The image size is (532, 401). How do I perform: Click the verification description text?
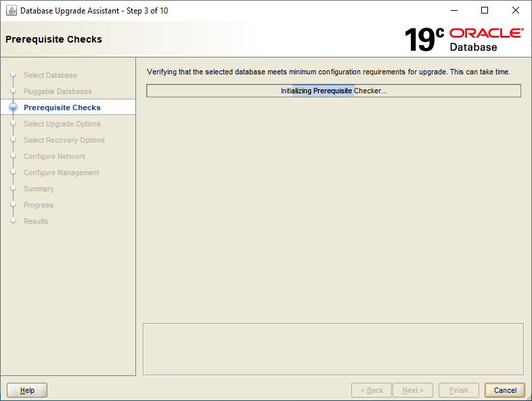[328, 72]
